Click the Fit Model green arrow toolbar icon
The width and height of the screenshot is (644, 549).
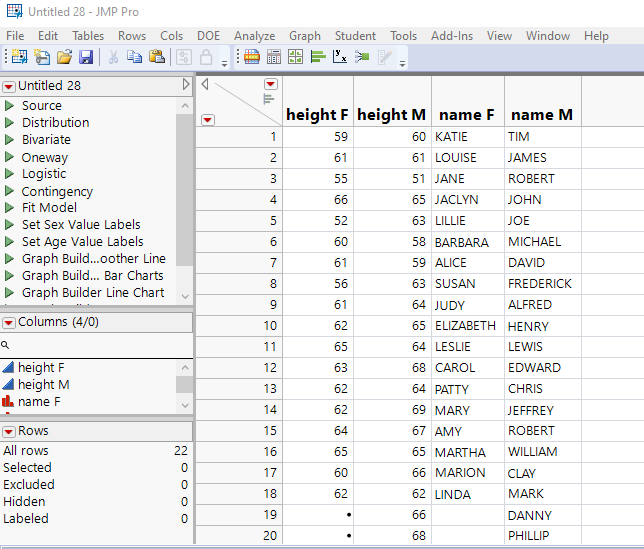(x=362, y=57)
